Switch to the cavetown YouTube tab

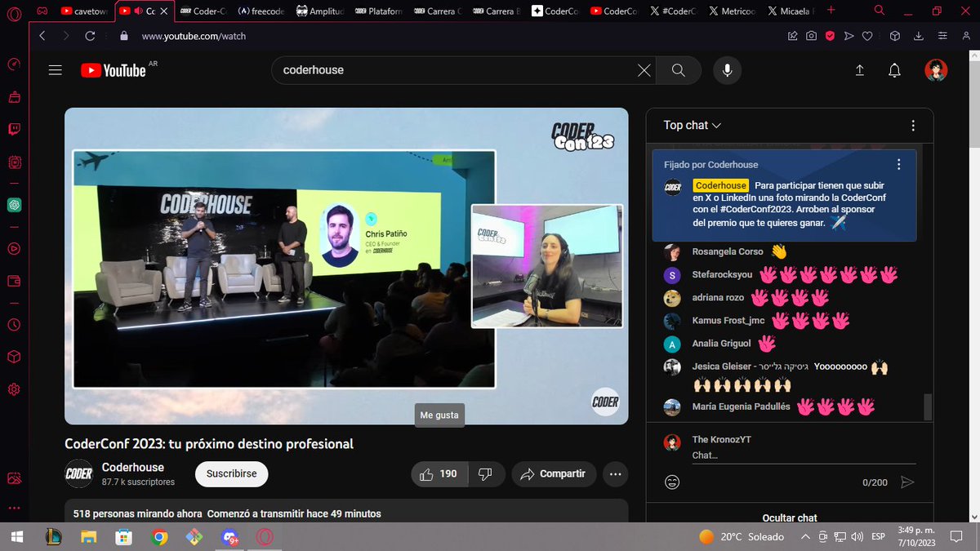point(84,11)
